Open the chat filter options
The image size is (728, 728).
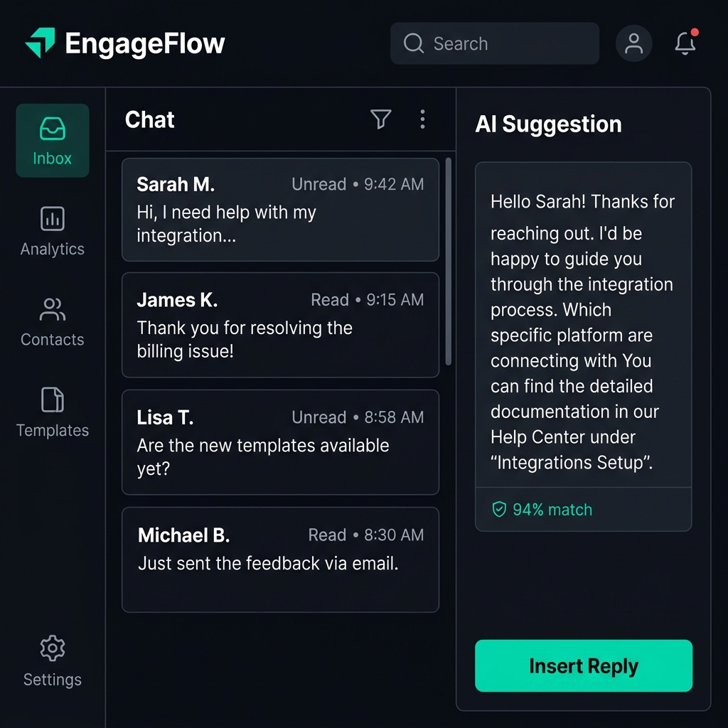381,119
